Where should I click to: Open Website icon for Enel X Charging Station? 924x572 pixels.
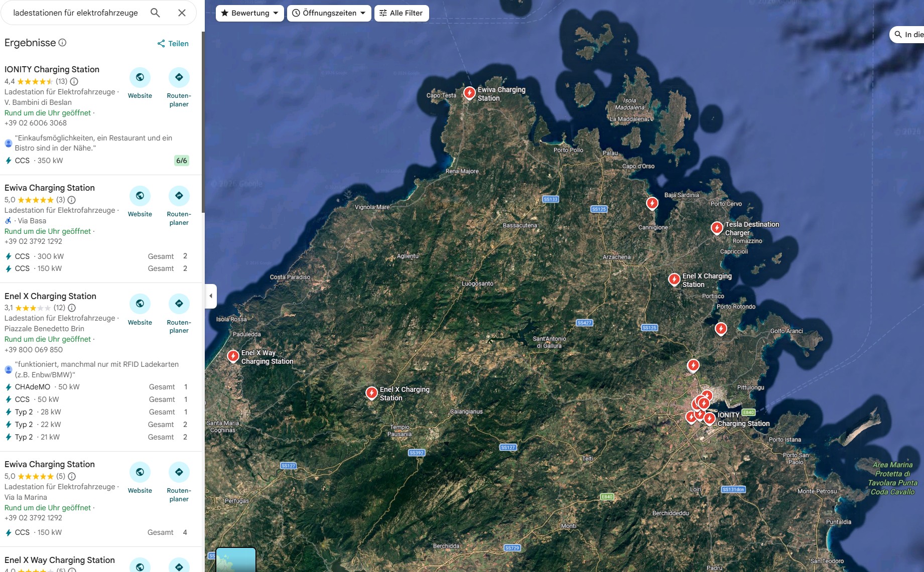[x=140, y=304]
